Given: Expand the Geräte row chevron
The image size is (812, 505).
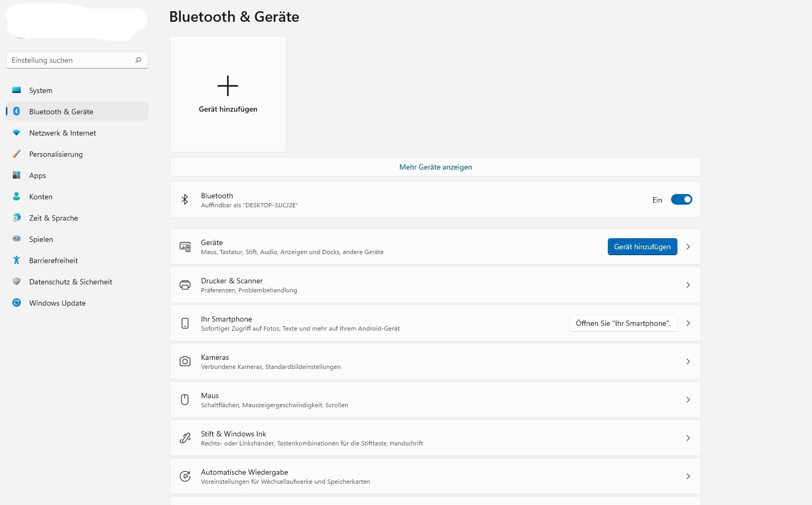Looking at the screenshot, I should point(688,247).
